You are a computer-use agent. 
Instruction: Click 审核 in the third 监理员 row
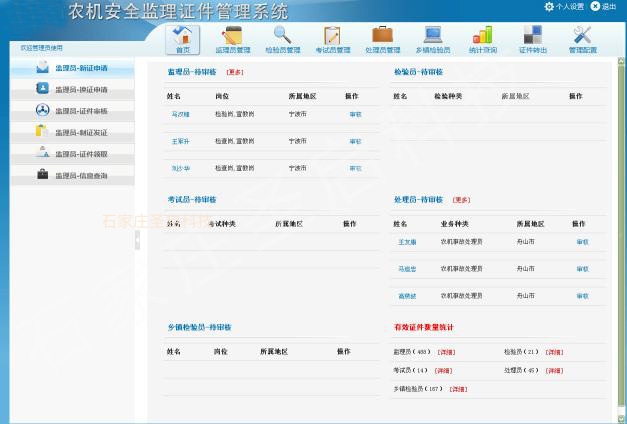tap(355, 168)
